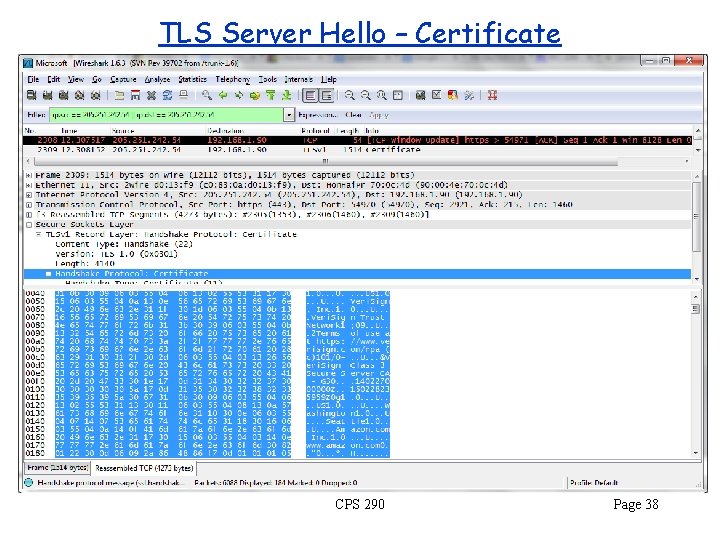Image resolution: width=720 pixels, height=540 pixels.
Task: Click the Zoom in toolbar icon
Action: point(351,96)
